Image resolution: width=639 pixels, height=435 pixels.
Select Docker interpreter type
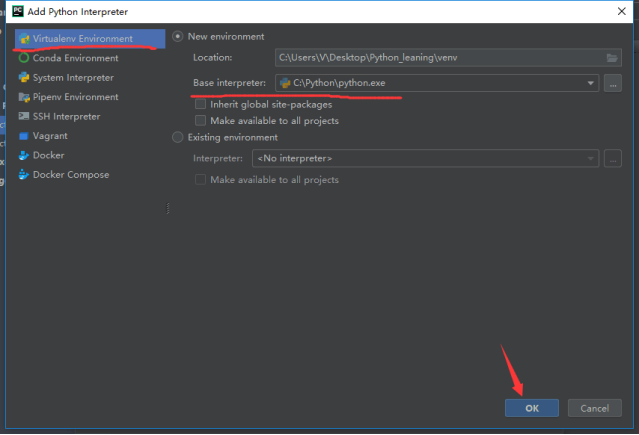coord(90,155)
